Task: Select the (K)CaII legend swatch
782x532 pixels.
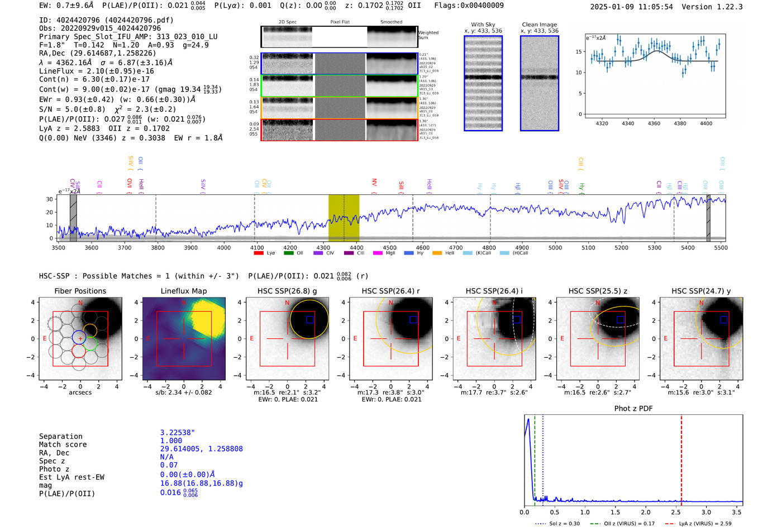Action: tap(466, 253)
